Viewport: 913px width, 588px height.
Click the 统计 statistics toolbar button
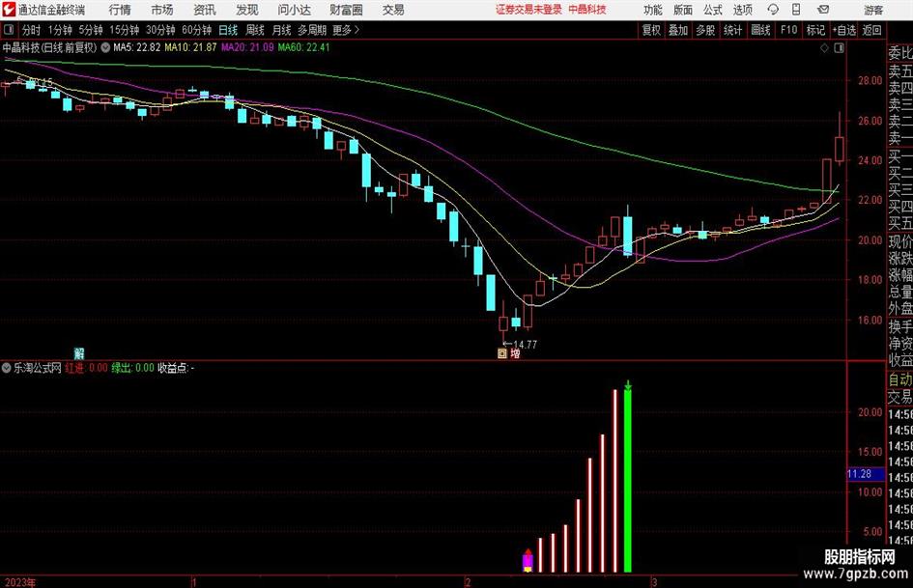(732, 30)
